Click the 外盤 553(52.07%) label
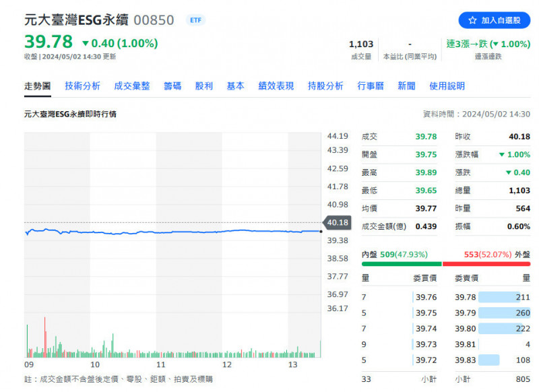This screenshot has height=392, width=539. pyautogui.click(x=497, y=255)
